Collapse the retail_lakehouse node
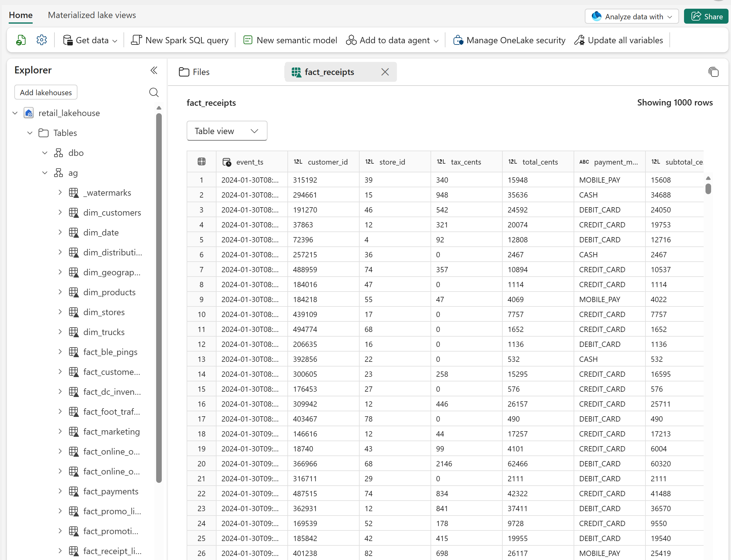The image size is (731, 560). tap(15, 113)
